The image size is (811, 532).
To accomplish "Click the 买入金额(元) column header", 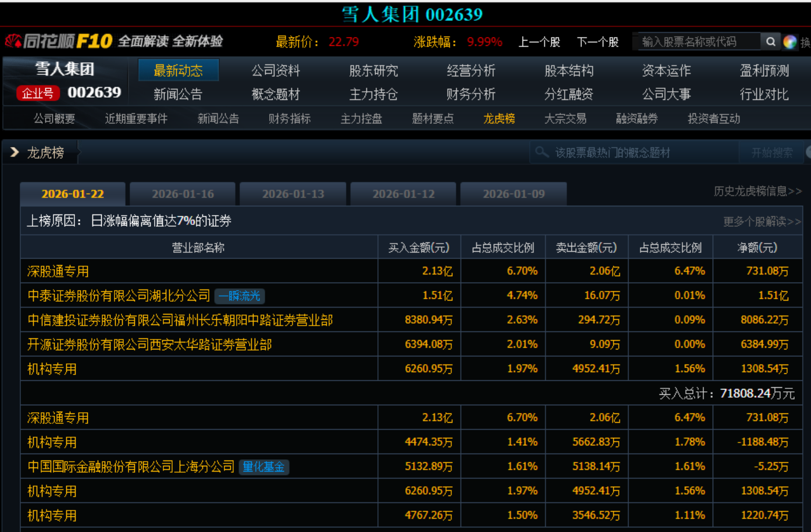I will [419, 248].
